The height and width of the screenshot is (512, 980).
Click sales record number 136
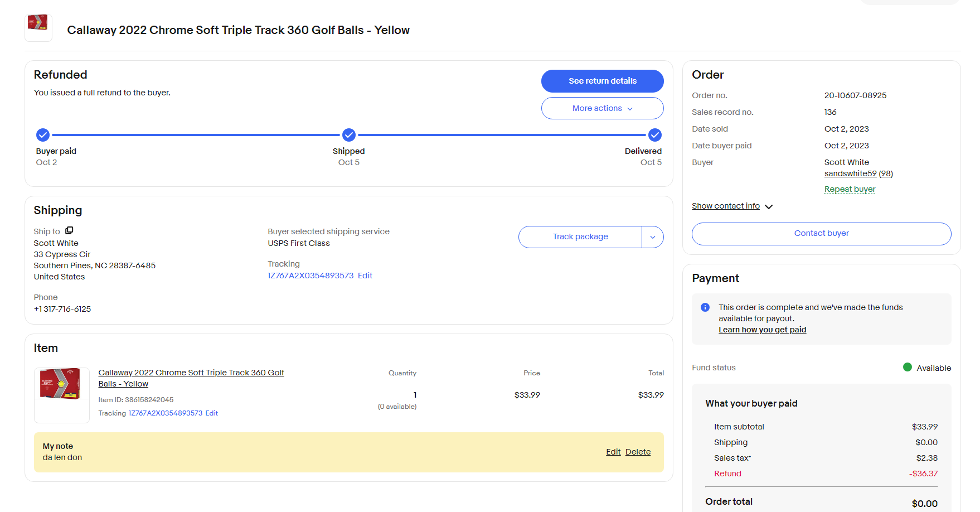830,112
